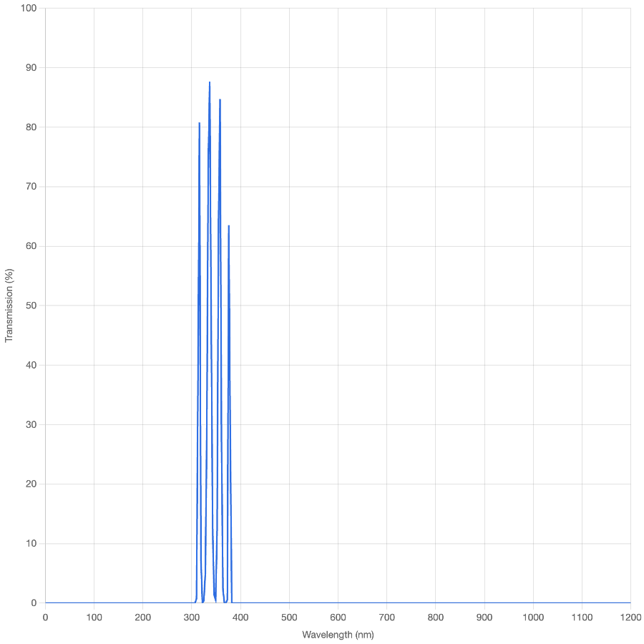This screenshot has height=644, width=644.
Task: Select the leftmost transmission peak near 310 nm
Action: coord(199,123)
